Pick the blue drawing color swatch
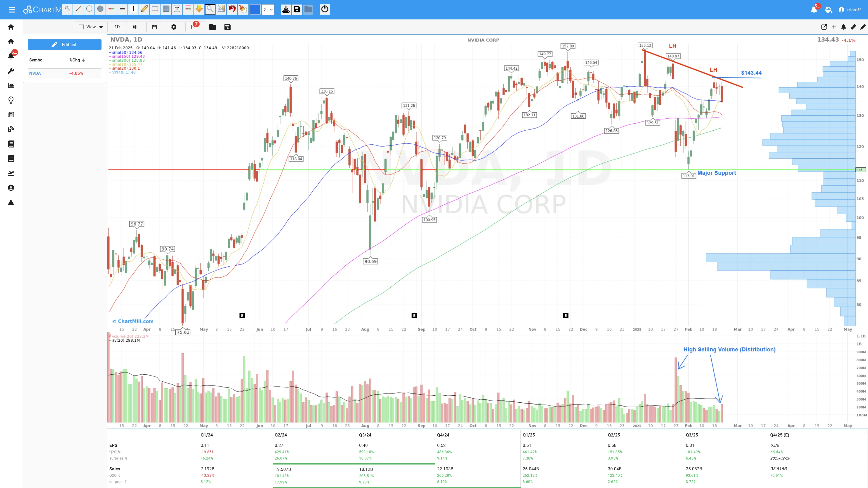This screenshot has width=868, height=488. click(255, 9)
